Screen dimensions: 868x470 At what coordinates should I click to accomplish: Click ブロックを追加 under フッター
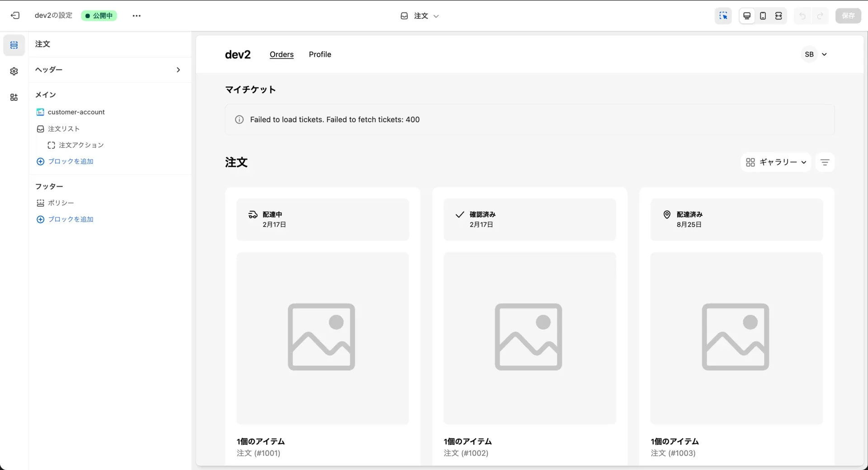tap(65, 219)
